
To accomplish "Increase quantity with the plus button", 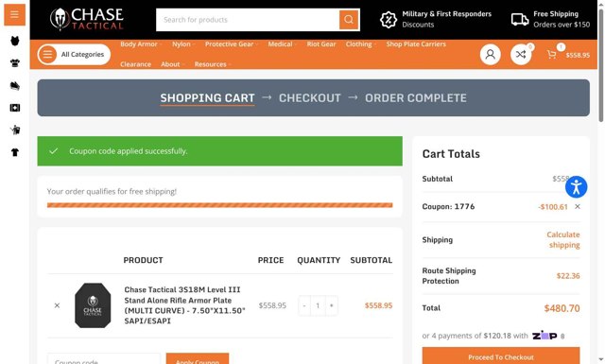I will click(332, 305).
